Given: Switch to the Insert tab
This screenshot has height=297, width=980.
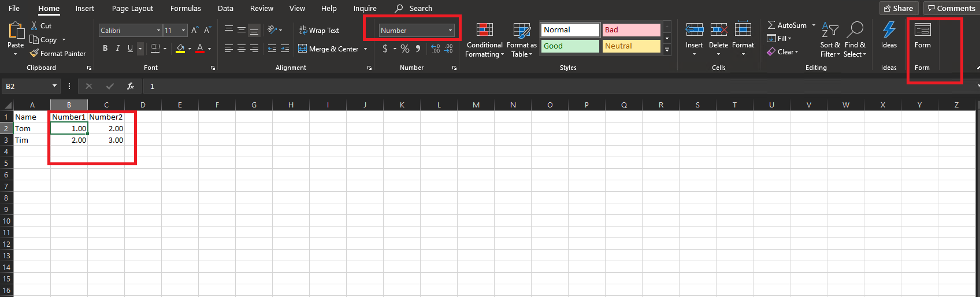Looking at the screenshot, I should 85,8.
